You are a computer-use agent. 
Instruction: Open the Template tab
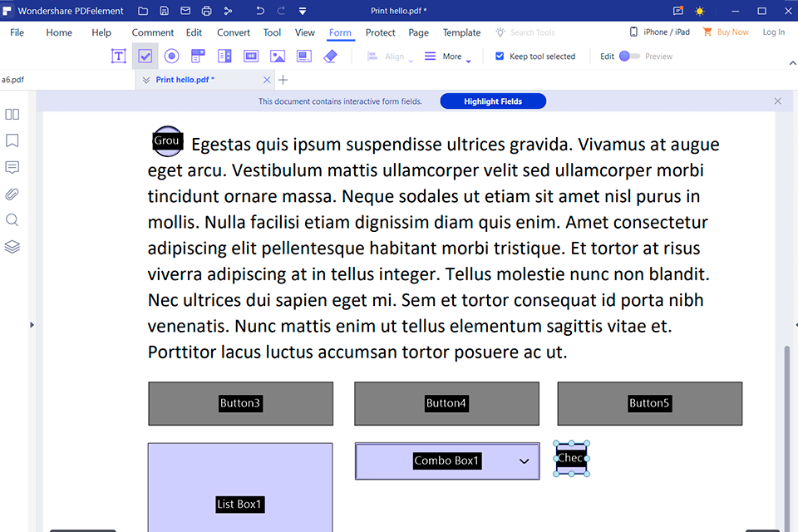click(461, 32)
